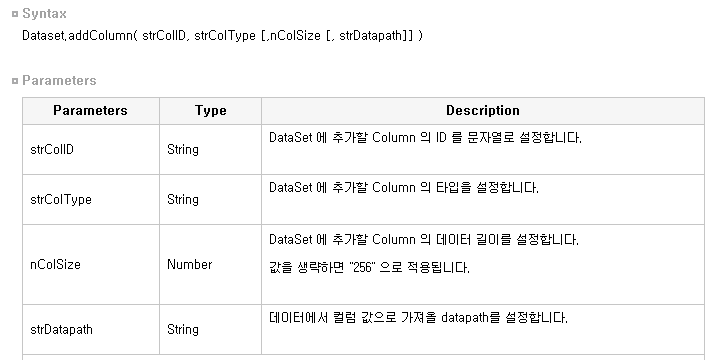Select the strDatapath parameter cell
Image resolution: width=712 pixels, height=360 pixels.
[x=91, y=329]
